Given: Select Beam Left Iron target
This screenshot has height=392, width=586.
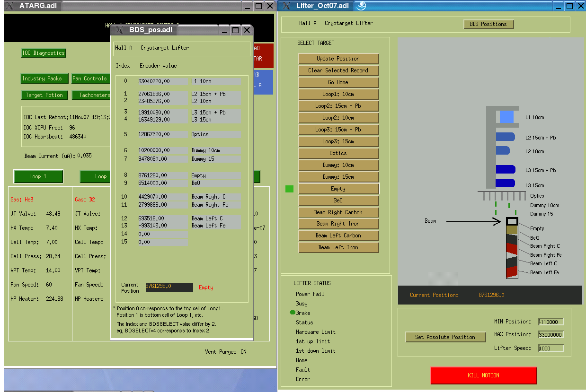Looking at the screenshot, I should [338, 247].
